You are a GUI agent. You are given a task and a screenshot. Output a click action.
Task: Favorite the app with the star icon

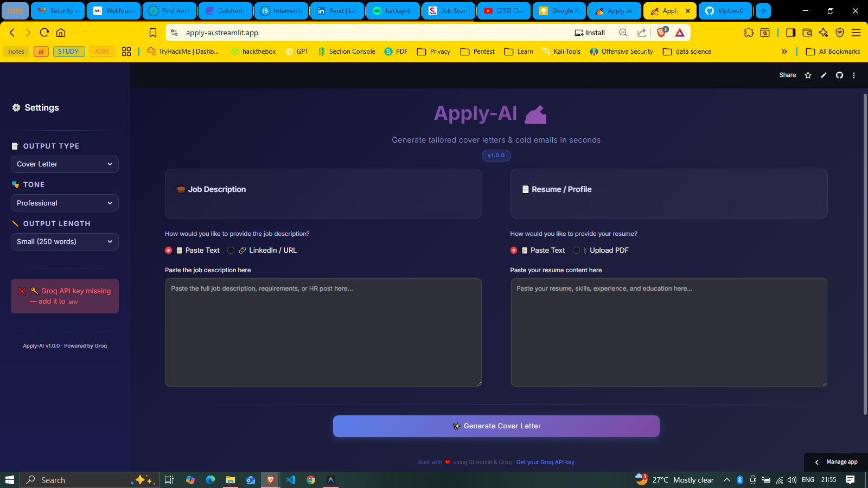tap(808, 75)
